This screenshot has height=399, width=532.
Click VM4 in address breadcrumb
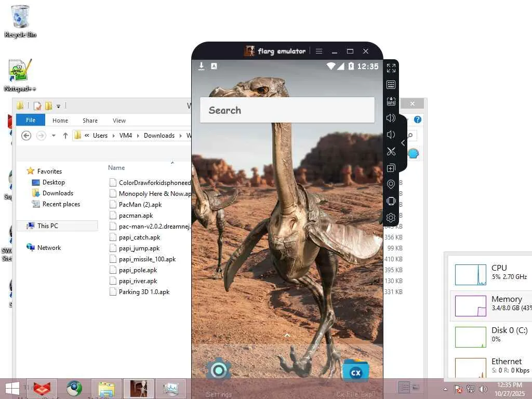126,136
